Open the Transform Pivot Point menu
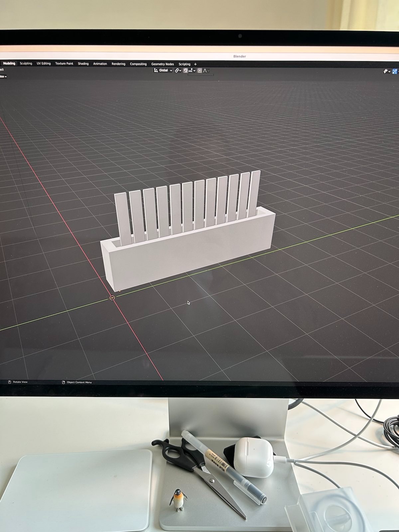The height and width of the screenshot is (532, 399). click(178, 70)
